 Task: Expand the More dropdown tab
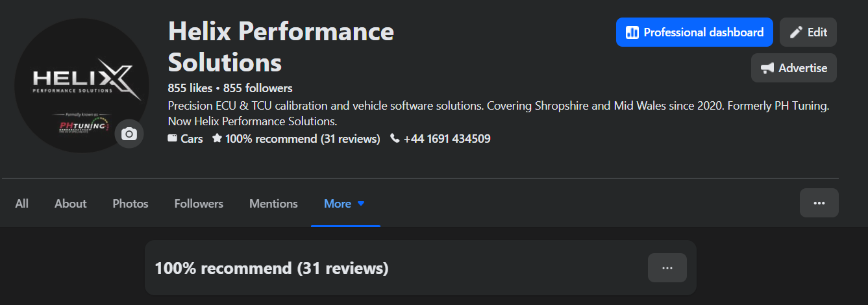pos(345,203)
